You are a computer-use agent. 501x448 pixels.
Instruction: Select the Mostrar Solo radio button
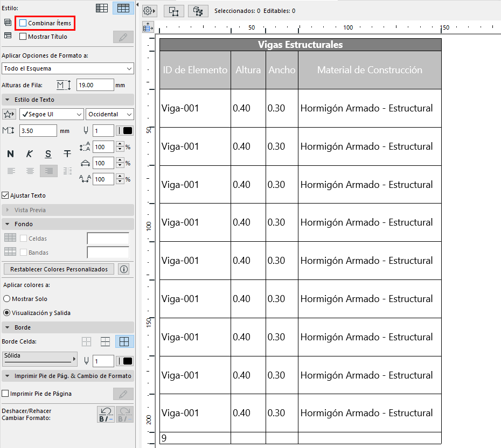coord(6,299)
